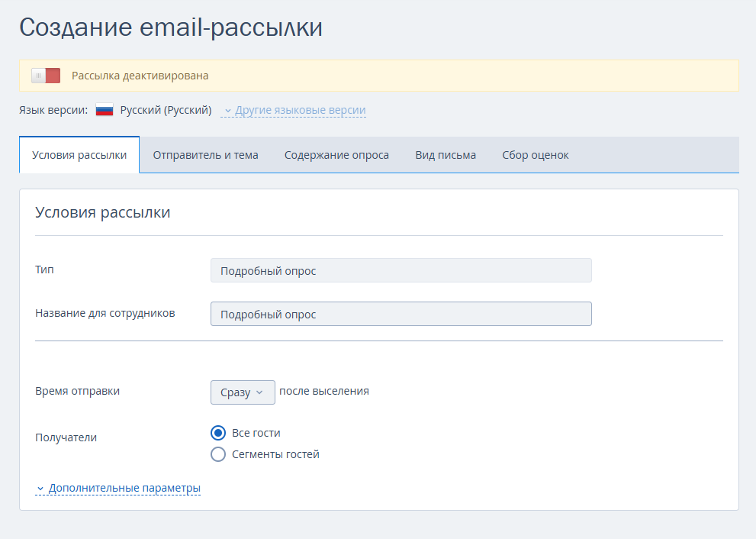This screenshot has width=756, height=539.
Task: Expand the Дополнительные параметры section
Action: (x=124, y=487)
